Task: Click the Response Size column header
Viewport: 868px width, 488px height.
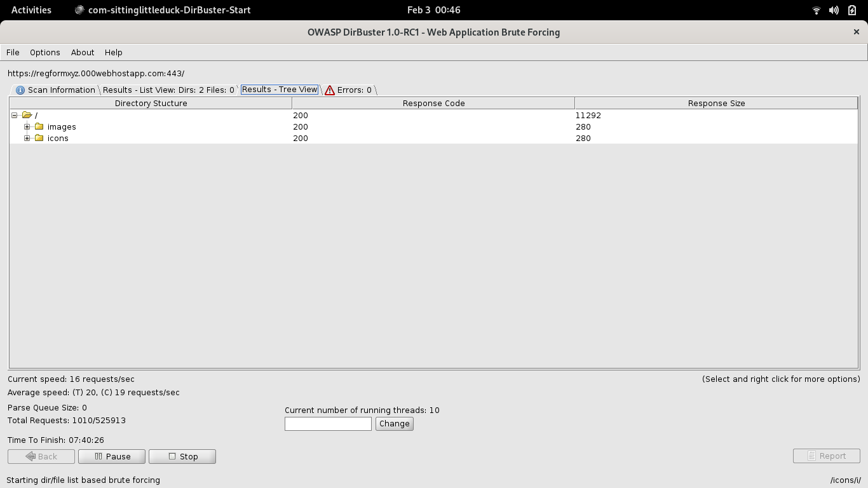Action: (716, 103)
